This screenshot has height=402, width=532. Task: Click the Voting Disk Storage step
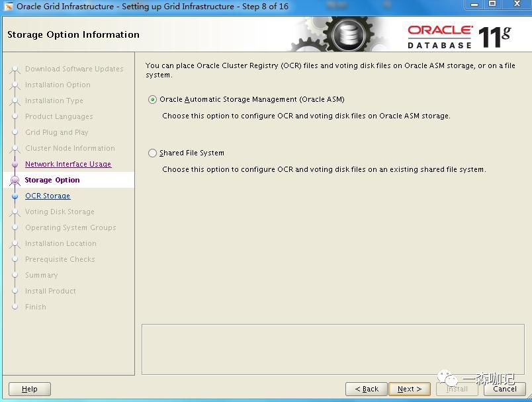(60, 212)
